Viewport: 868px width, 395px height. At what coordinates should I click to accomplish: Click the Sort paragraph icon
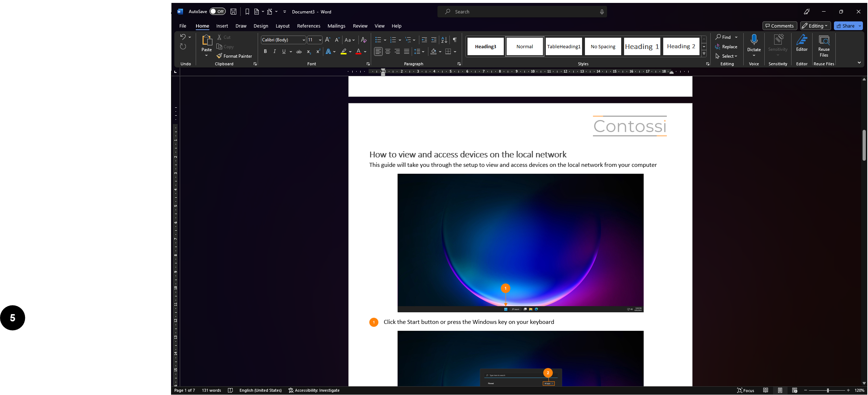pos(444,40)
